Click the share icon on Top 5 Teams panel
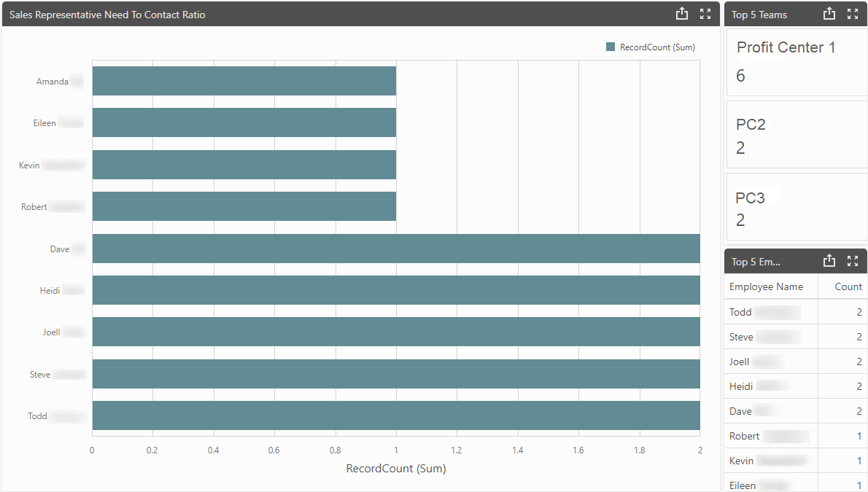 (829, 14)
